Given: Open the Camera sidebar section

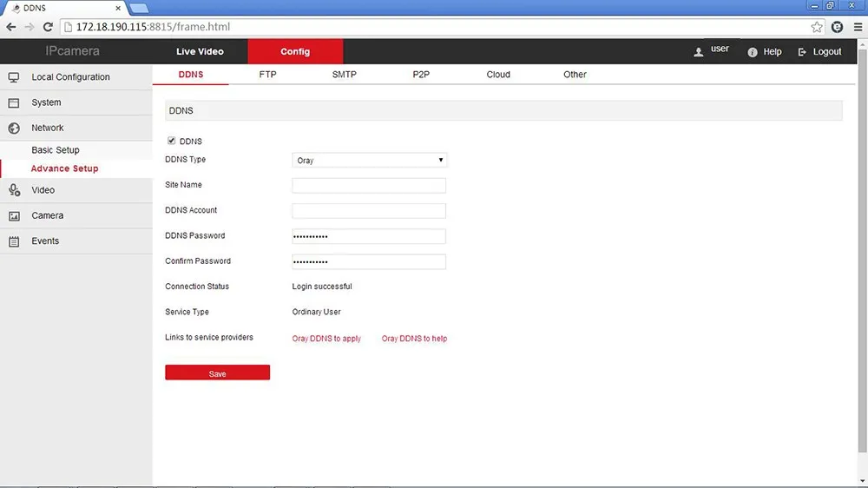Looking at the screenshot, I should pos(76,215).
